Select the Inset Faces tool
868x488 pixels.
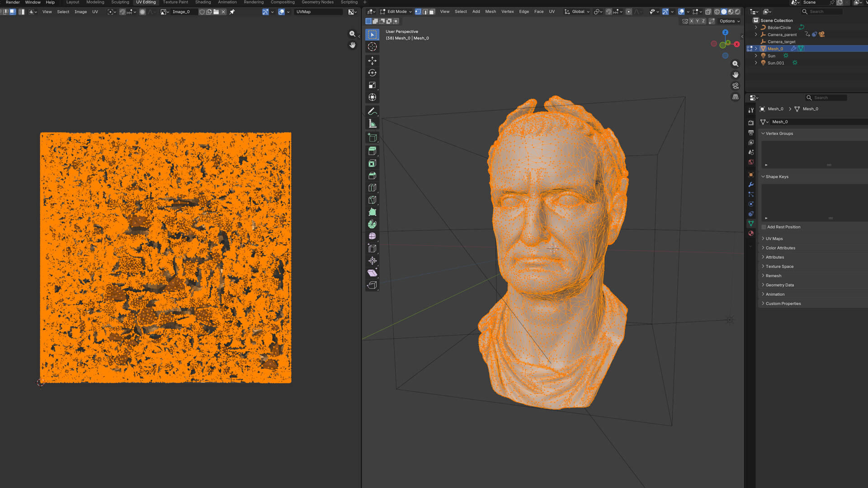click(x=372, y=163)
